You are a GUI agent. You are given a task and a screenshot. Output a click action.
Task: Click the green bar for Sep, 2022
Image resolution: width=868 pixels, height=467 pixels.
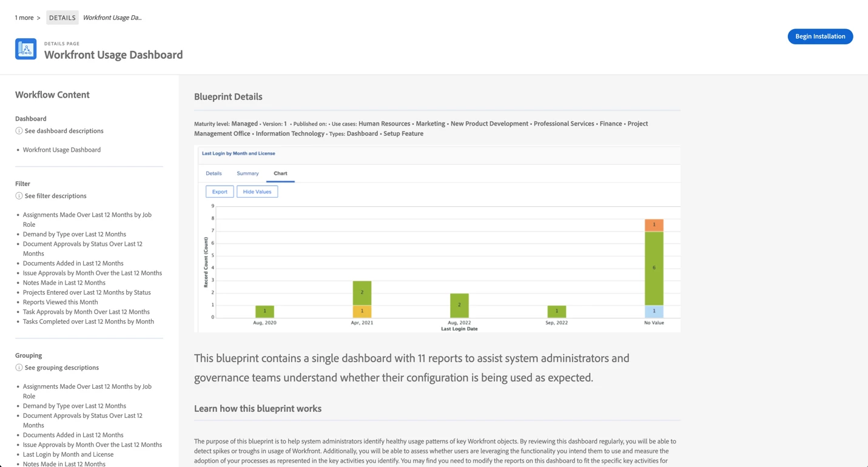coord(557,311)
